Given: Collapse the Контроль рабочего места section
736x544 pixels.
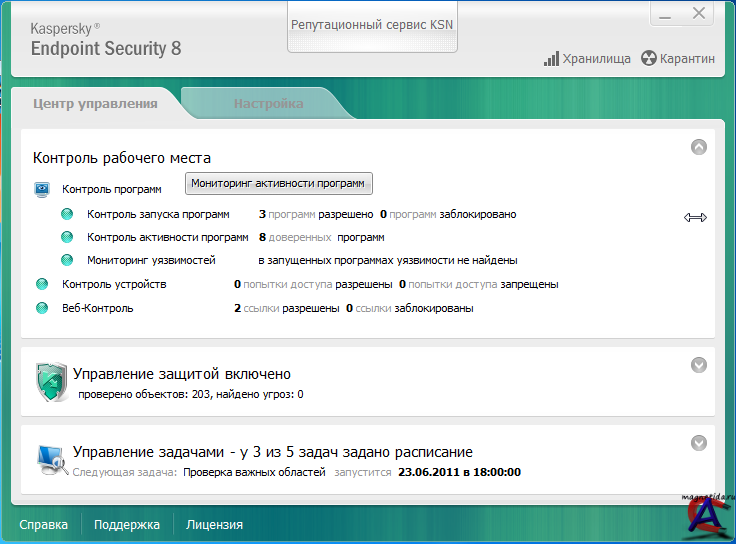Looking at the screenshot, I should point(699,147).
